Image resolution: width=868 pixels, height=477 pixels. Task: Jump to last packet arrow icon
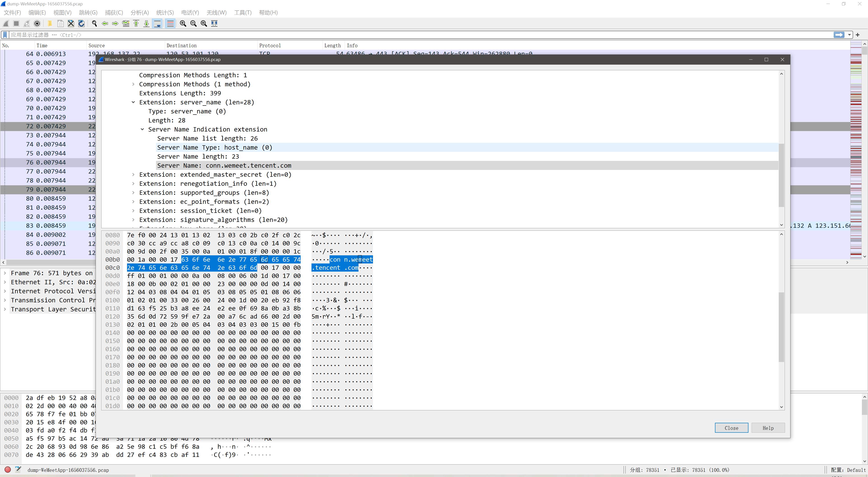[146, 23]
